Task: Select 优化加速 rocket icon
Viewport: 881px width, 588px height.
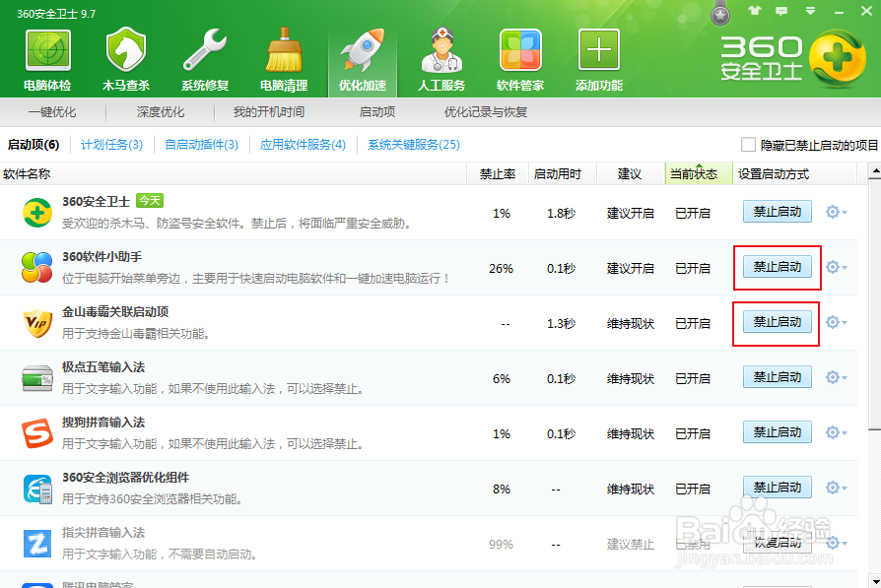Action: pos(363,50)
